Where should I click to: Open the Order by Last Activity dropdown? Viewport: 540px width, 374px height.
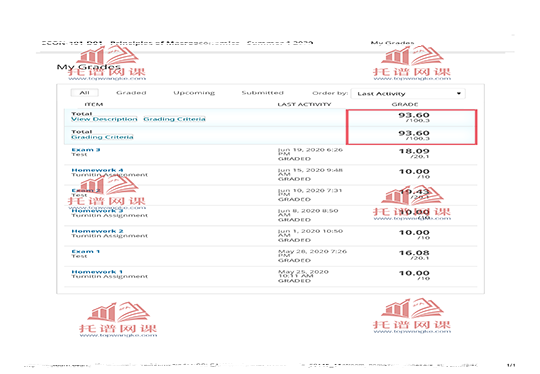click(408, 94)
